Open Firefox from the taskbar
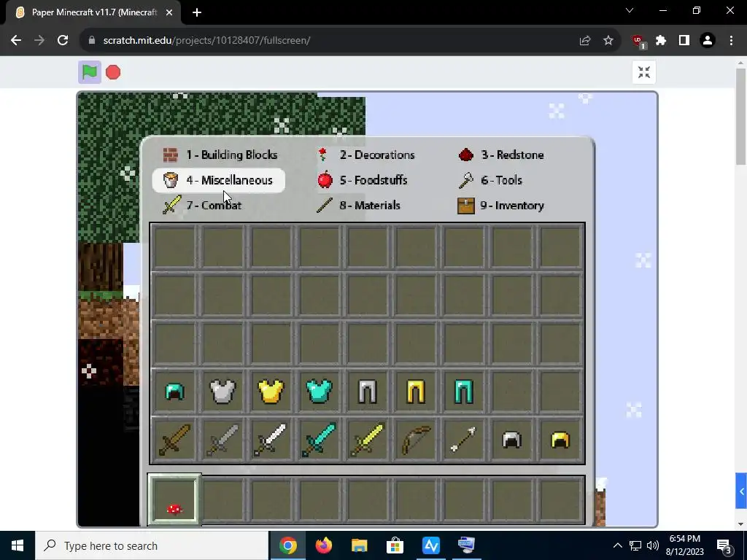The width and height of the screenshot is (747, 560). pyautogui.click(x=324, y=545)
